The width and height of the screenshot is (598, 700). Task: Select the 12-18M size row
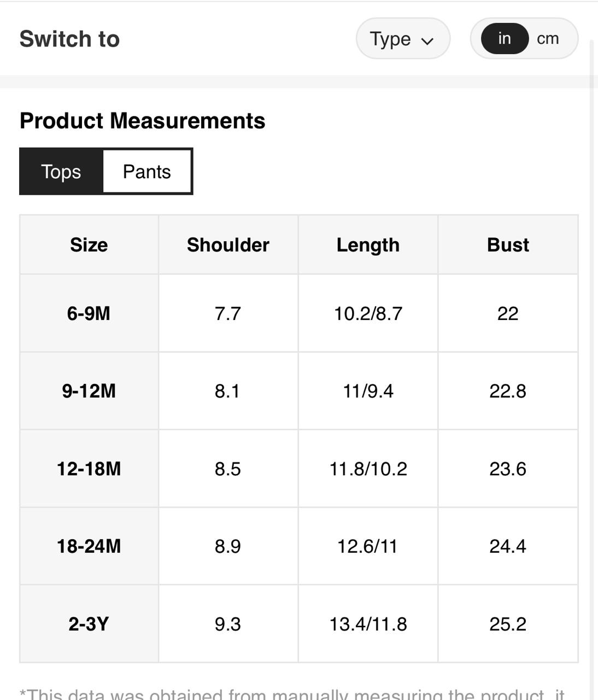89,469
